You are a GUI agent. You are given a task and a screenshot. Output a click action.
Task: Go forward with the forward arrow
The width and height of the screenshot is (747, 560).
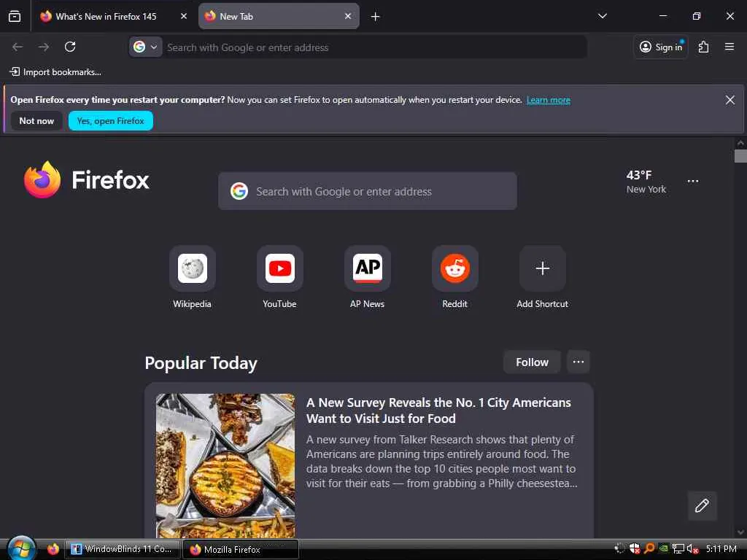44,47
